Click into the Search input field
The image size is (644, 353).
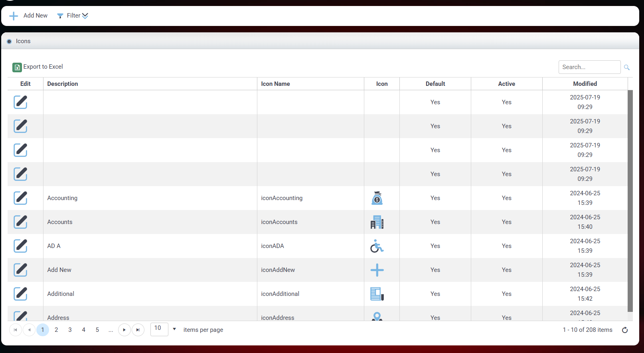pos(589,67)
